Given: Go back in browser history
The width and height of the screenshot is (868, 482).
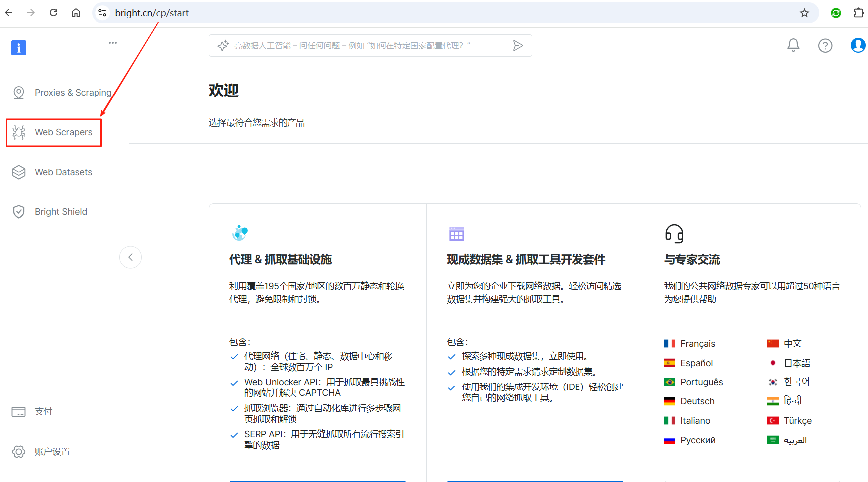Looking at the screenshot, I should pyautogui.click(x=9, y=13).
